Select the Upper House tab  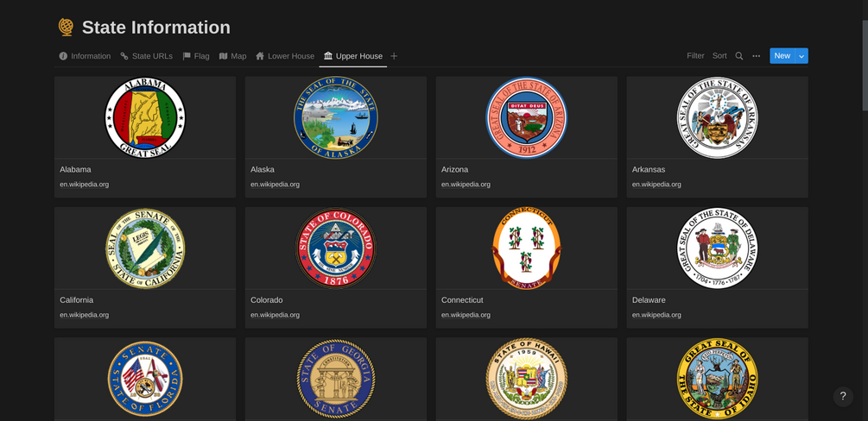point(353,56)
